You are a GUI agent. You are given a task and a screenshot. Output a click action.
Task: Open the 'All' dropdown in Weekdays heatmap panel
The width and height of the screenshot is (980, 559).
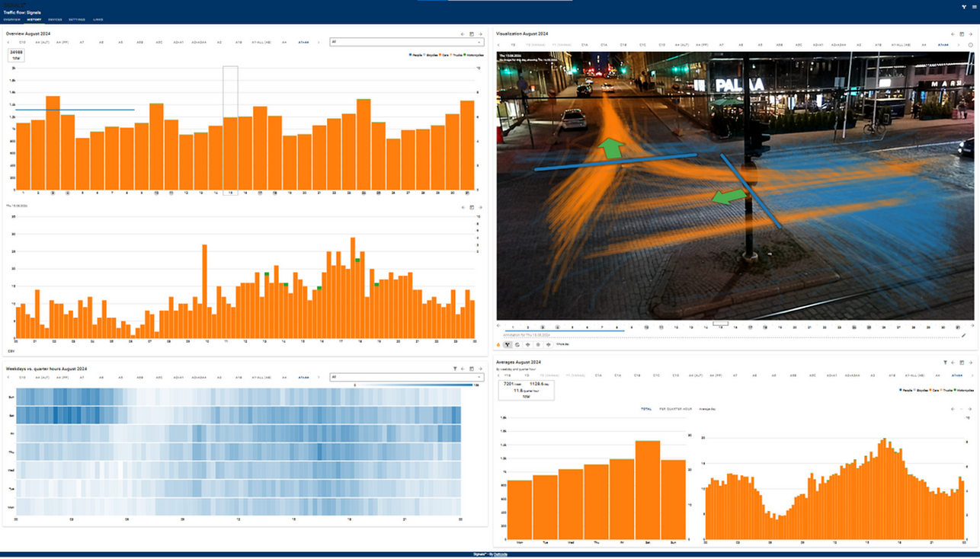[406, 377]
